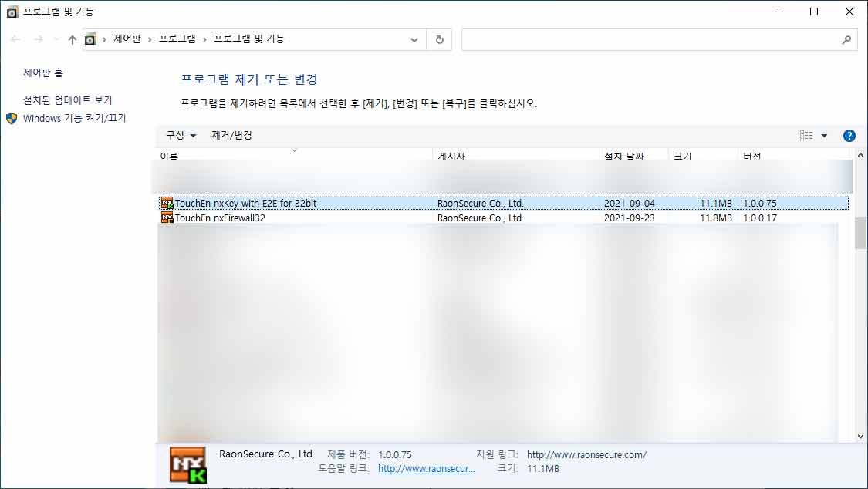Click the TouchEn nxFirewall32 application icon
868x489 pixels.
click(x=167, y=218)
